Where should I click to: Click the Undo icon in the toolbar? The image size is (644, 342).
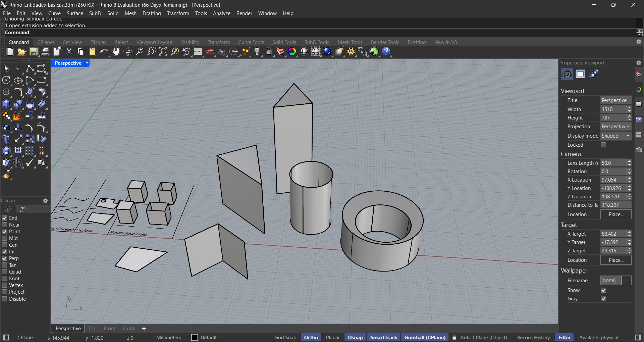[104, 51]
